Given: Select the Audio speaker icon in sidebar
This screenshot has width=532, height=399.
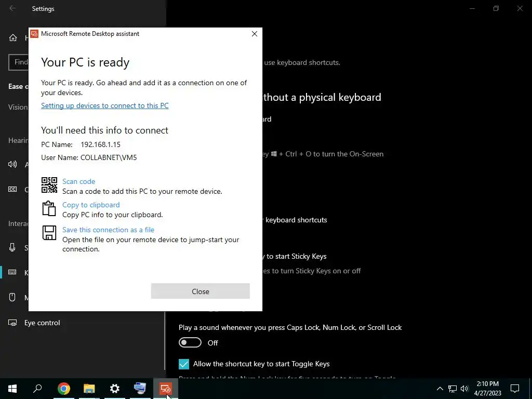Looking at the screenshot, I should [12, 165].
